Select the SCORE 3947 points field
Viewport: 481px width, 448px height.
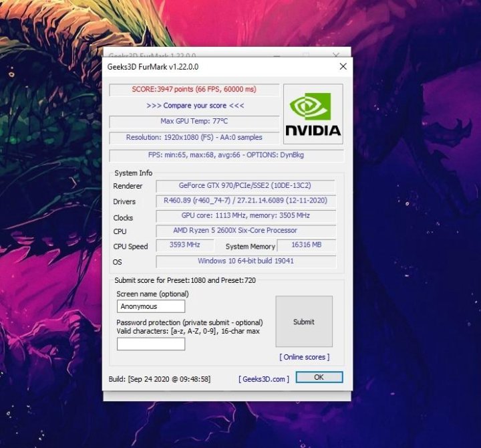pos(194,90)
